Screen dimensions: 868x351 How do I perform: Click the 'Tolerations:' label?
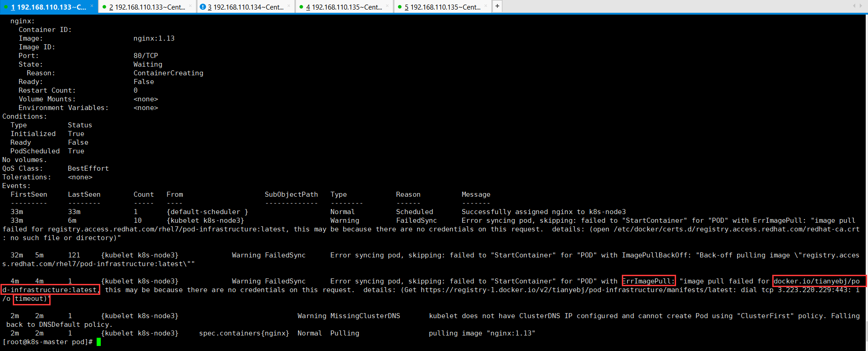click(x=26, y=177)
